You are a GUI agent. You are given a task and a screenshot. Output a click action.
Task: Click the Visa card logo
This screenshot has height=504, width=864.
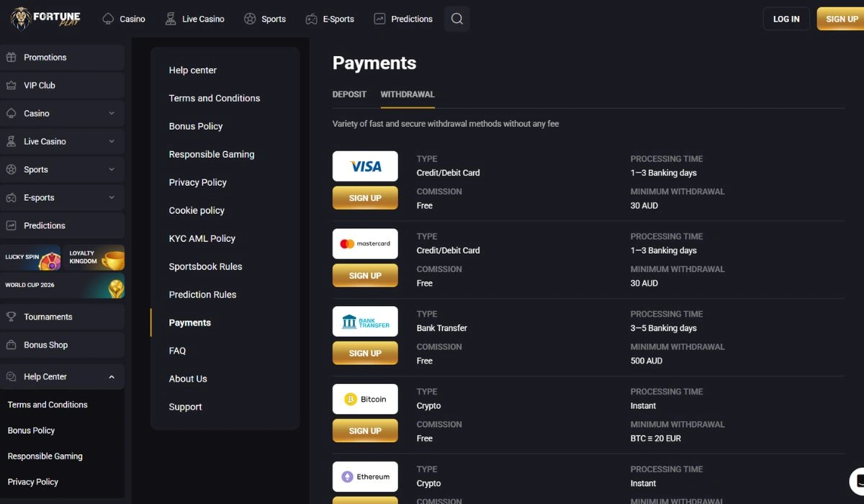click(365, 166)
